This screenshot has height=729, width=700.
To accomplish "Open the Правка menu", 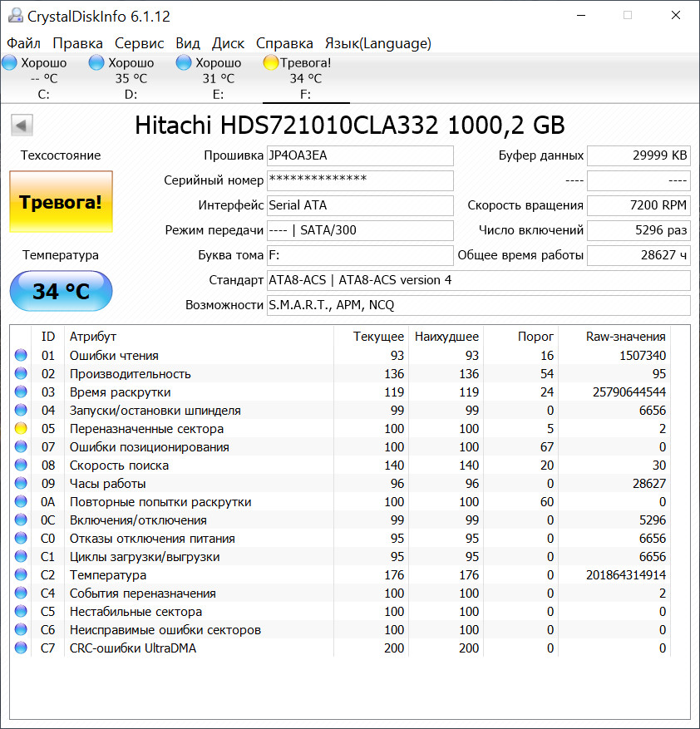I will [x=77, y=43].
